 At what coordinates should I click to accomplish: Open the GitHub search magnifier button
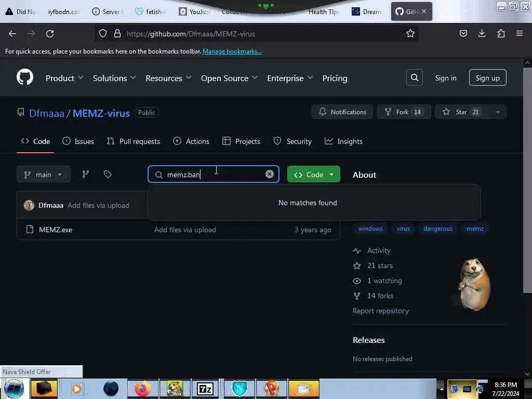[x=414, y=78]
